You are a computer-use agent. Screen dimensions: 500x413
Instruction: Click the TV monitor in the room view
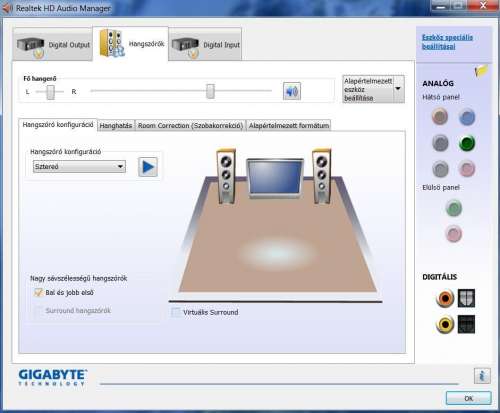[275, 178]
